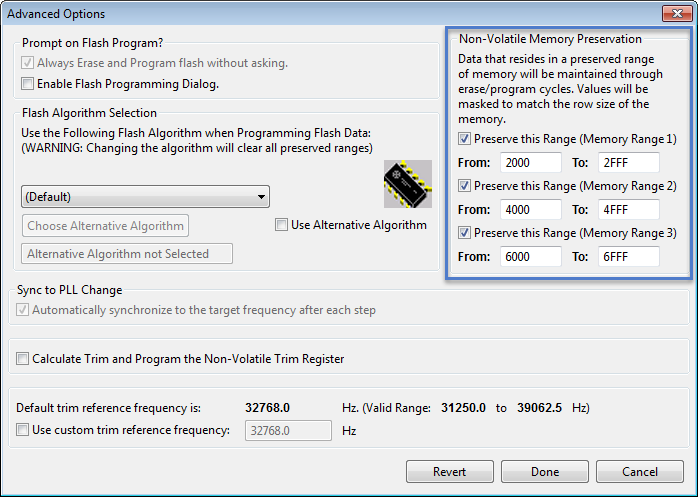Viewport: 698px width, 497px height.
Task: Click the microchip icon image
Action: pyautogui.click(x=408, y=184)
